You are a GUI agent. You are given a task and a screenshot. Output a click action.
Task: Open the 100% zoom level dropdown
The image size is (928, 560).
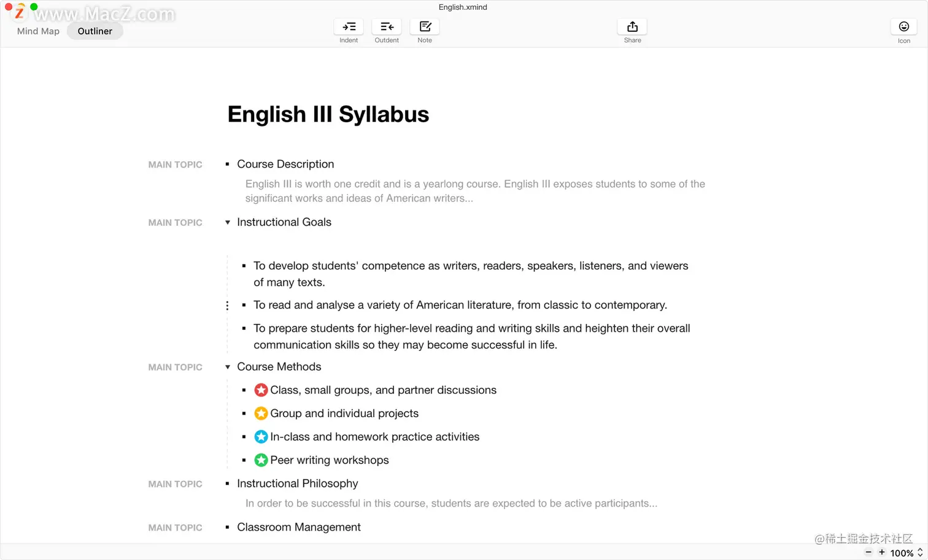point(907,553)
